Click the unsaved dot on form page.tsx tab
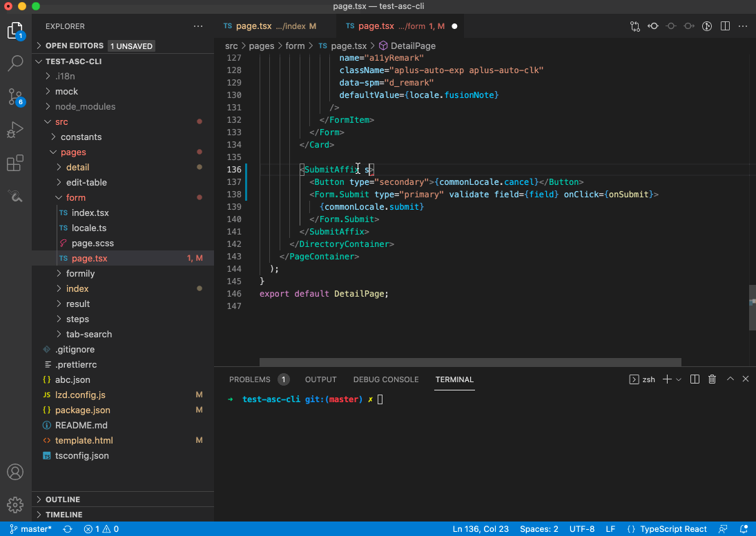 point(454,26)
